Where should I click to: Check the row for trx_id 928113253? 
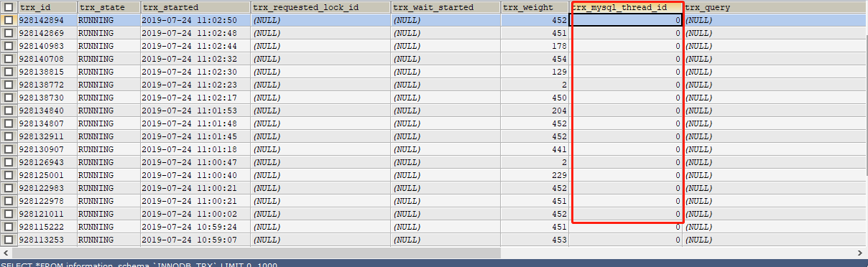[x=9, y=240]
